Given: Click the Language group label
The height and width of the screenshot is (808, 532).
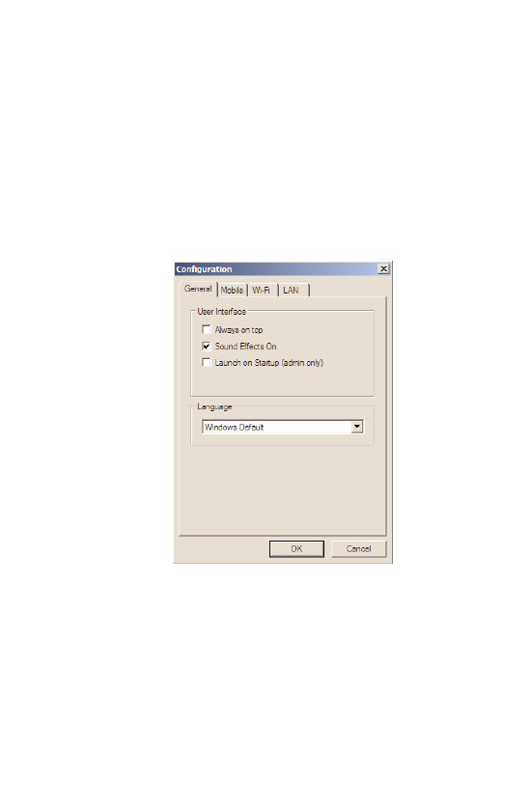Looking at the screenshot, I should click(x=214, y=406).
